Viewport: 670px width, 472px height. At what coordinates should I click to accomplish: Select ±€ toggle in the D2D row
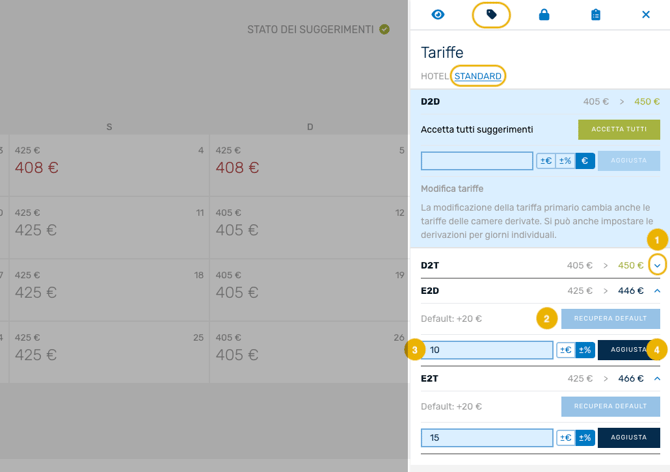click(546, 160)
